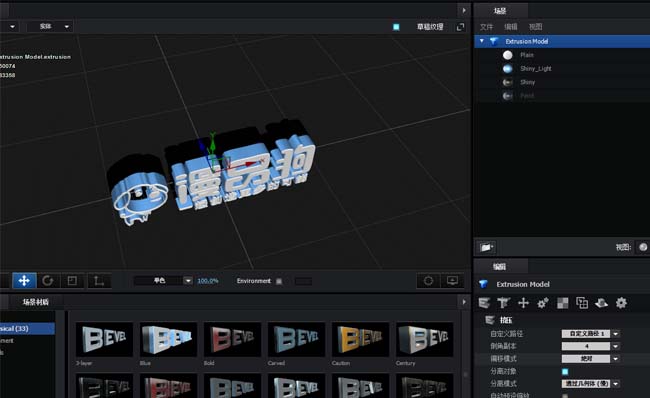Switch to the 场景材质 tab

pos(36,302)
